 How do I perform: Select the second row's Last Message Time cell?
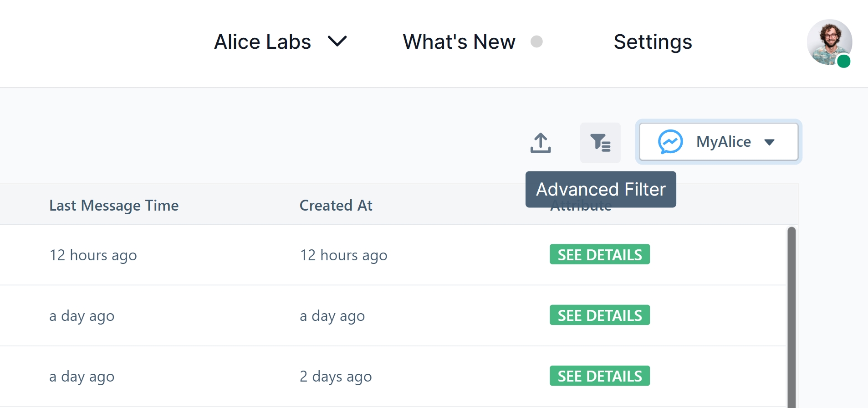point(82,316)
